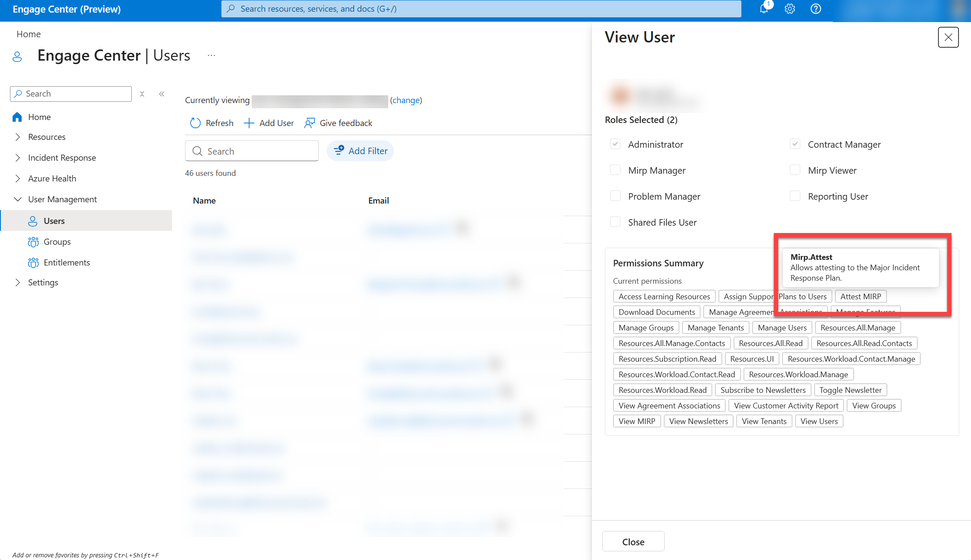
Task: Click the Home house icon in sidebar
Action: [x=17, y=117]
